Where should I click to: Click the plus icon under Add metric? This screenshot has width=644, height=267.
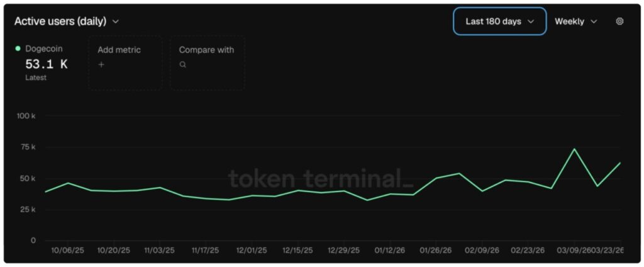[x=101, y=64]
